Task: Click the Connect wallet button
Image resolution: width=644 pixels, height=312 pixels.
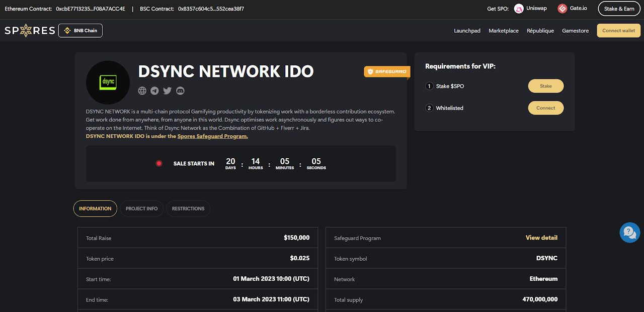Action: tap(618, 31)
